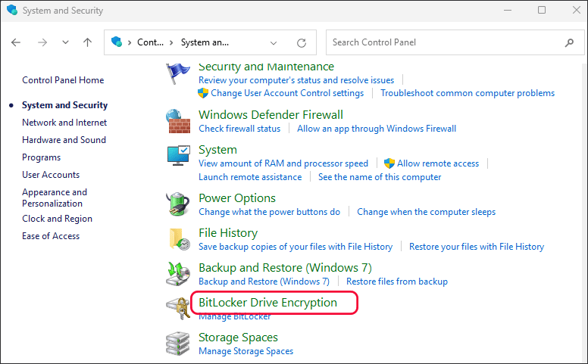Open Troubleshoot common computer problems

468,93
